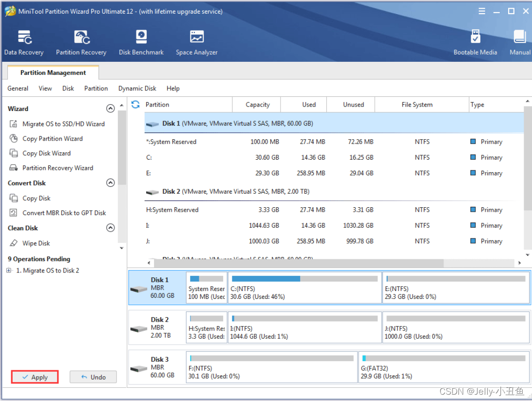Choose Convert MBR Disk to GPT Disk

63,213
